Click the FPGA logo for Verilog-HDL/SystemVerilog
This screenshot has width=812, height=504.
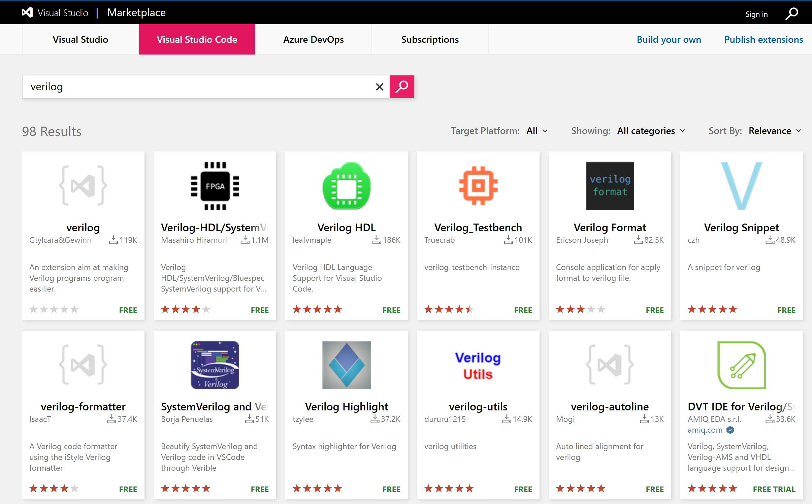[x=215, y=186]
